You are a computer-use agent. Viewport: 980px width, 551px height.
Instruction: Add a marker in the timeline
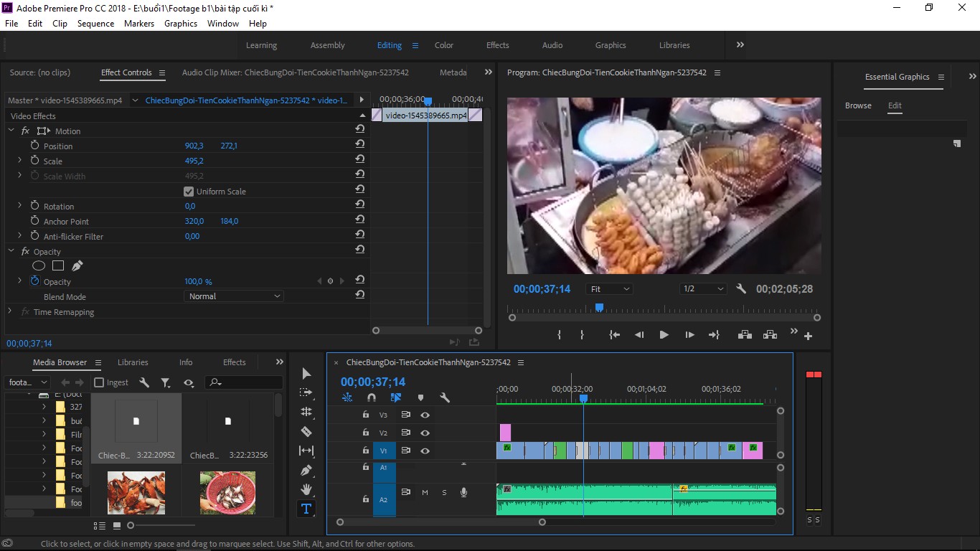(x=420, y=397)
